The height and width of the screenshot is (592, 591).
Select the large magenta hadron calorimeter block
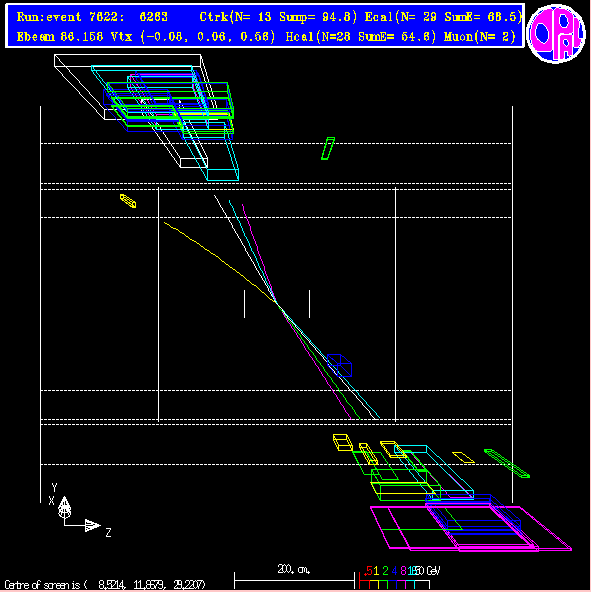point(471,529)
